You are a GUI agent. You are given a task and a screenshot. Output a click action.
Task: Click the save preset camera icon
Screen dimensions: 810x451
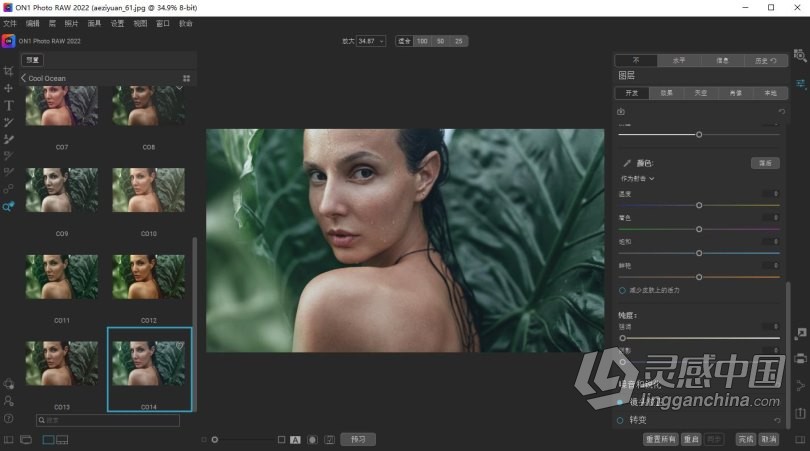[x=621, y=112]
